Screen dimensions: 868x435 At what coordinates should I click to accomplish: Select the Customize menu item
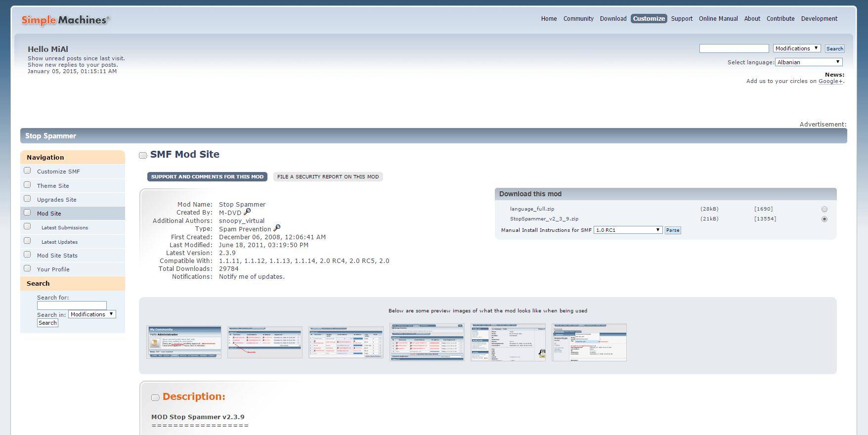click(x=649, y=19)
